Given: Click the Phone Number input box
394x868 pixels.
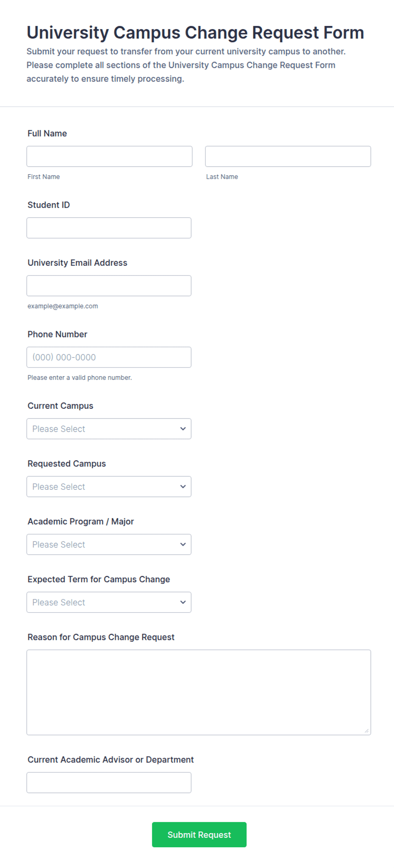Looking at the screenshot, I should coord(109,357).
